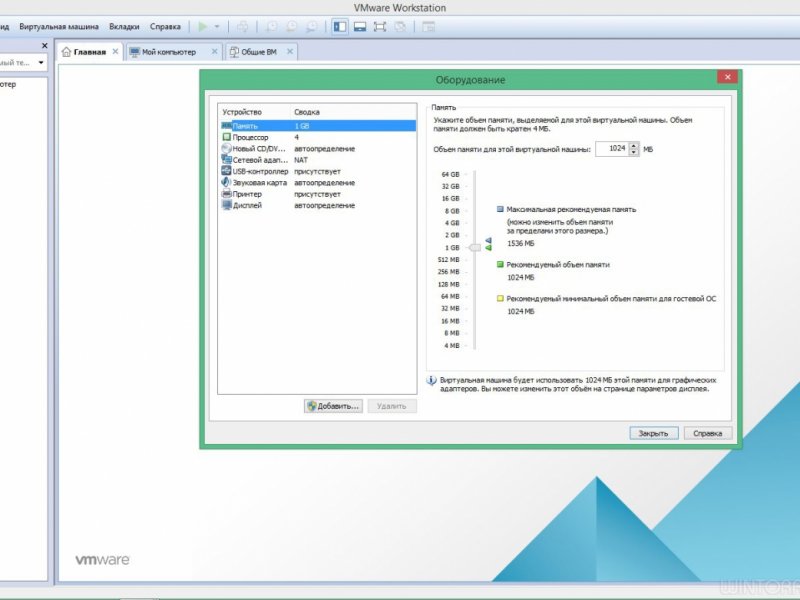800x600 pixels.
Task: Increase memory with the spinner up arrow
Action: click(634, 145)
